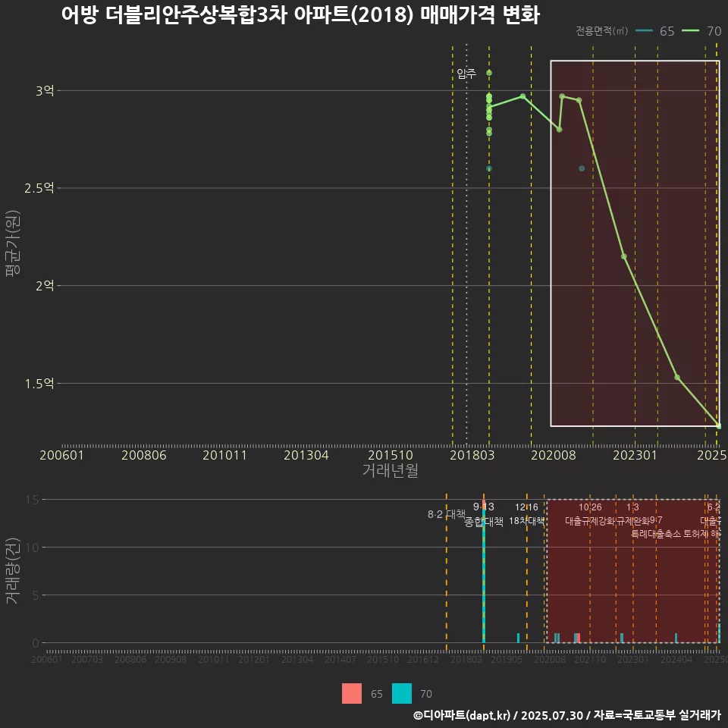This screenshot has height=728, width=728.
Task: Click the 거래년월 axis title
Action: (x=390, y=470)
